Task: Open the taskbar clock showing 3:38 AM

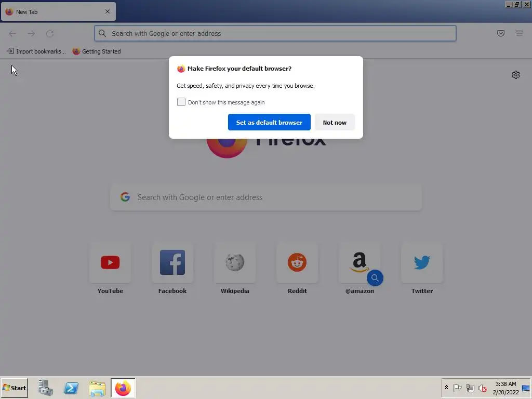Action: [506, 388]
